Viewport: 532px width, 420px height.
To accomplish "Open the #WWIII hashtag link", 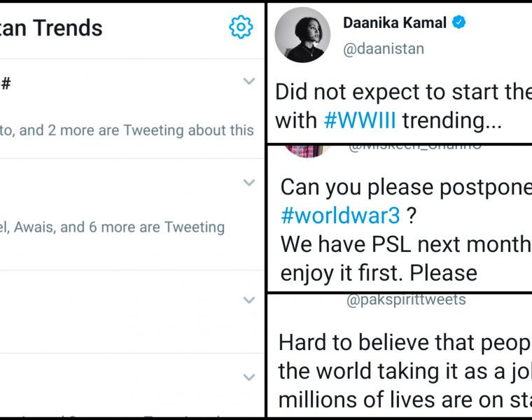I will coord(360,120).
